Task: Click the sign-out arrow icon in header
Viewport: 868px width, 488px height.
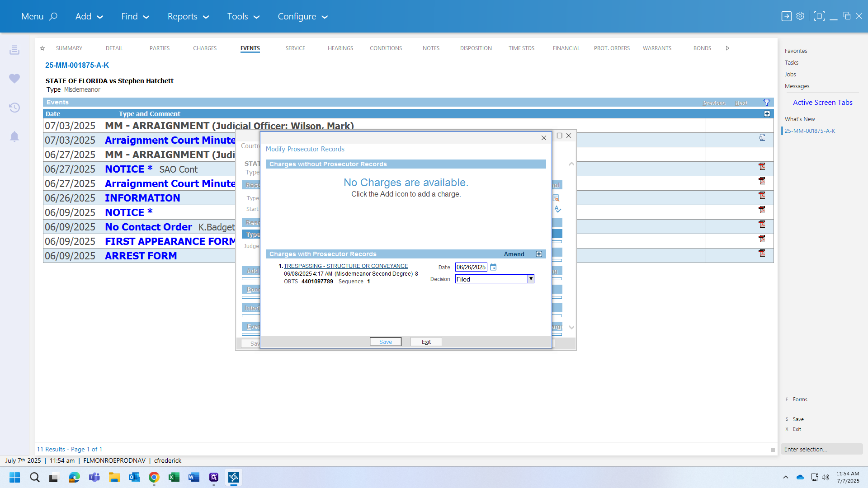Action: click(786, 16)
